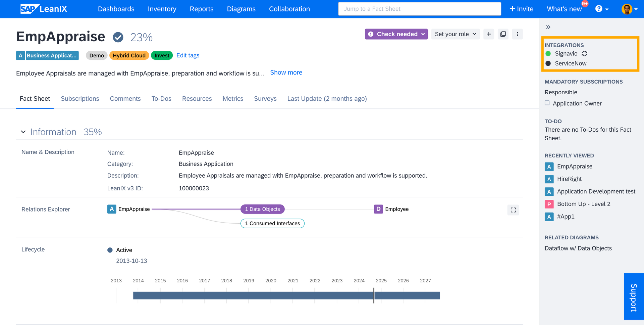Open the Set your role dropdown

pyautogui.click(x=455, y=34)
